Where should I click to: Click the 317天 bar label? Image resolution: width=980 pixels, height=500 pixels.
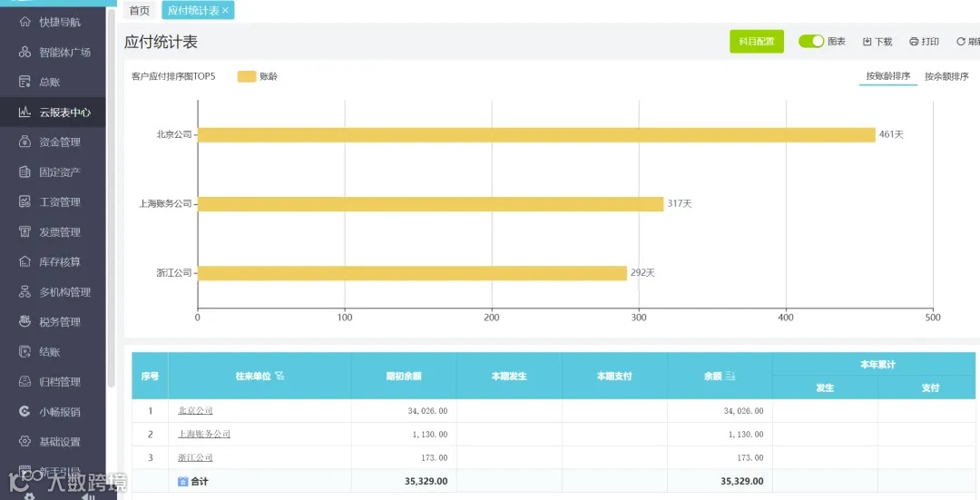680,204
